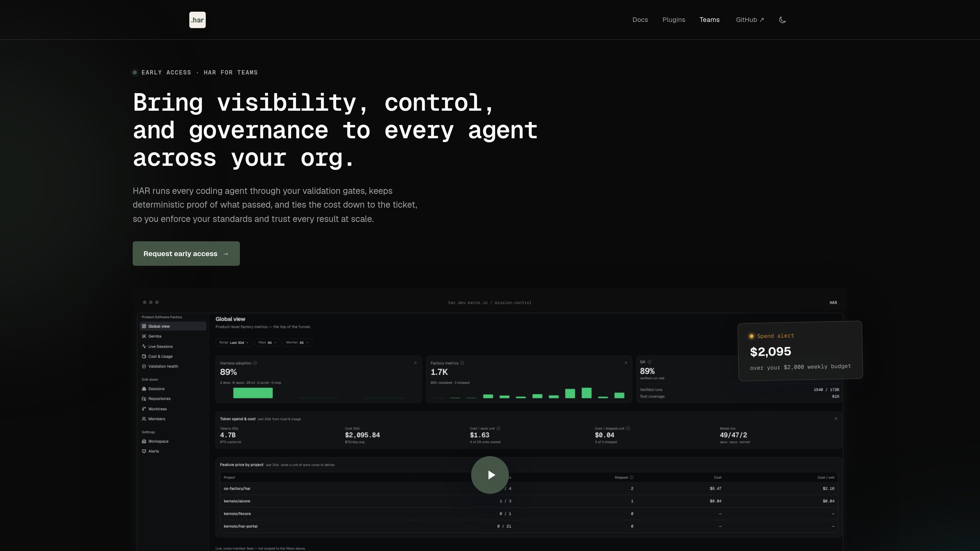Select Teams in the top navigation
Viewport: 980px width, 551px height.
pos(709,20)
